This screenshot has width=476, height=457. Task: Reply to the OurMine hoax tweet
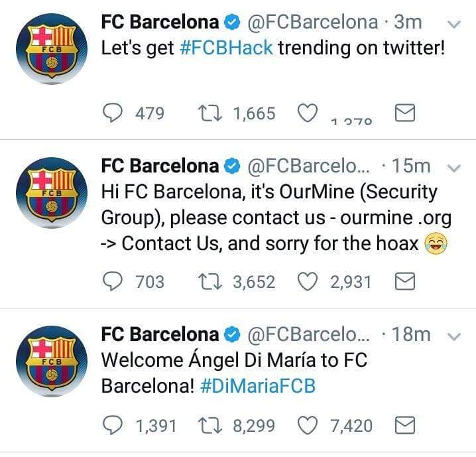113,281
